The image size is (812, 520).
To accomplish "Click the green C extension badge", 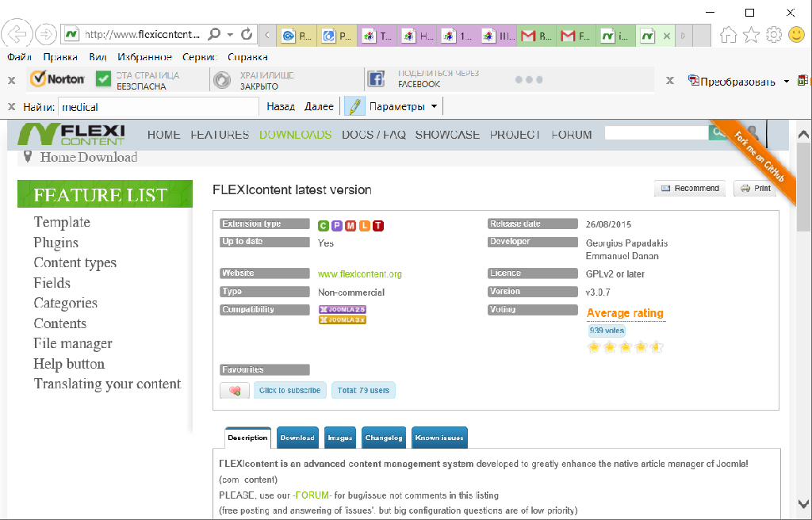I will [324, 226].
